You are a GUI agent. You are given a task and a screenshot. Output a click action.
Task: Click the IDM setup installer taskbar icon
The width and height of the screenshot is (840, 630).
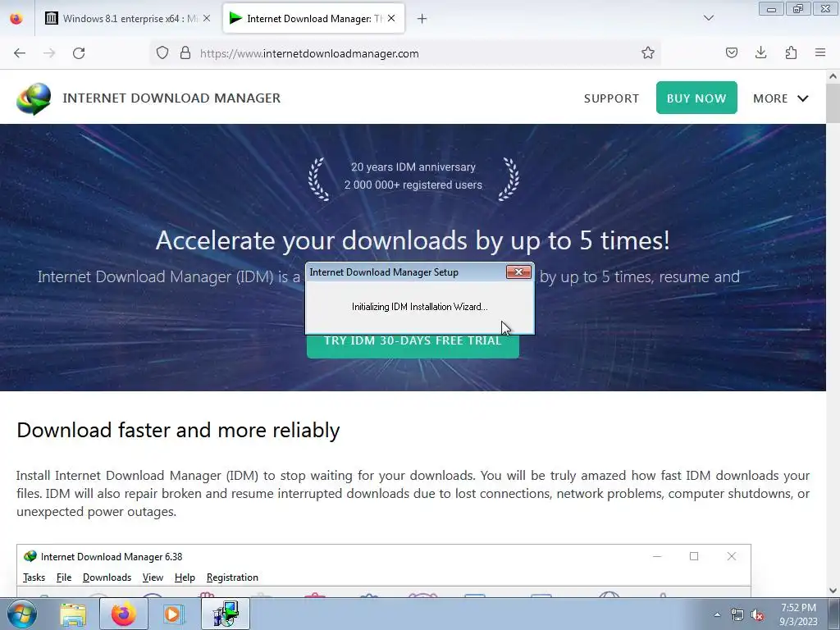coord(225,614)
